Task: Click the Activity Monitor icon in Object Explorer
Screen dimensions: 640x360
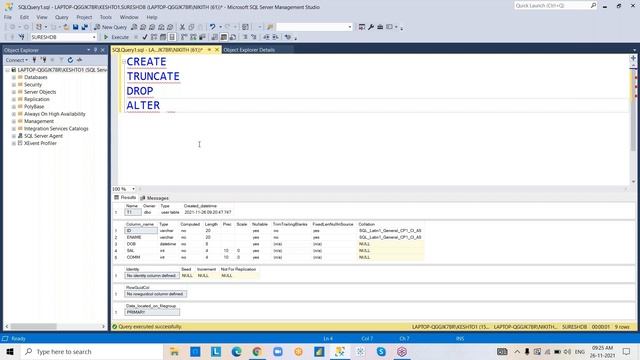Action: click(x=79, y=60)
